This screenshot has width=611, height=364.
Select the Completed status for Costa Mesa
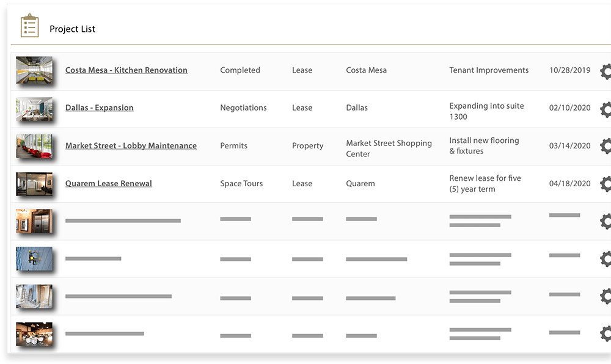[x=240, y=70]
